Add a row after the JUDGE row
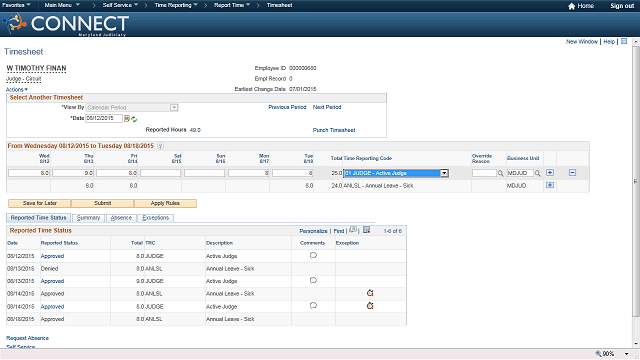This screenshot has width=640, height=360. click(550, 173)
